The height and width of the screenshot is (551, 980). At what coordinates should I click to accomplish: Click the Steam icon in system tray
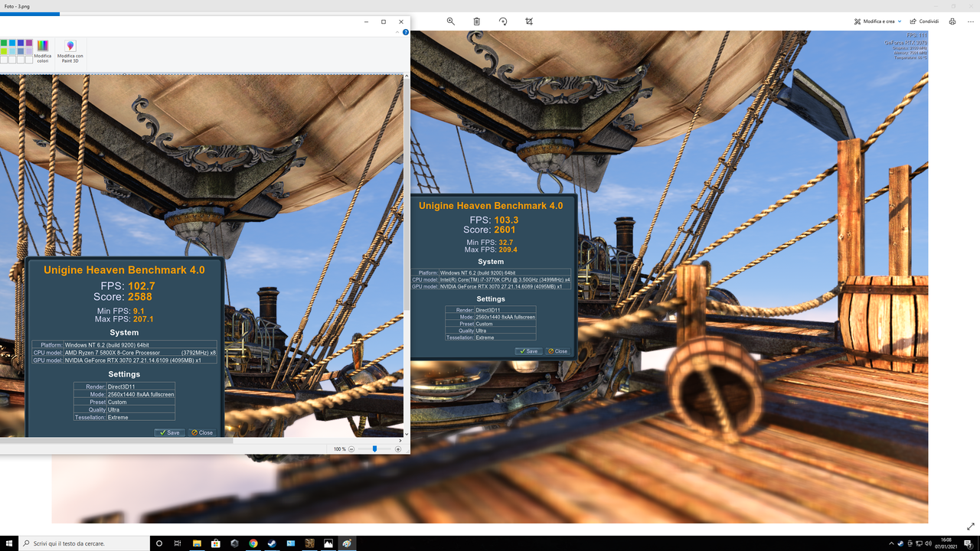coord(901,543)
